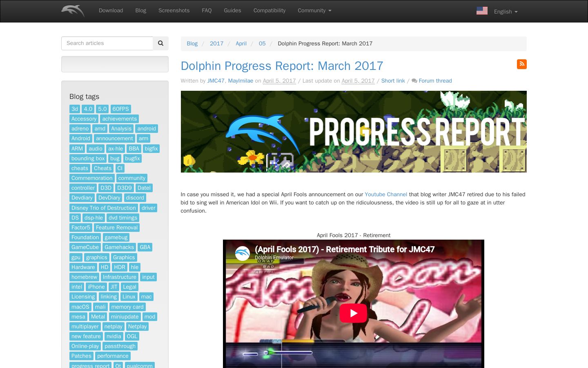588x368 pixels.
Task: Select the Disney Trio of Destruction tag
Action: [x=104, y=208]
